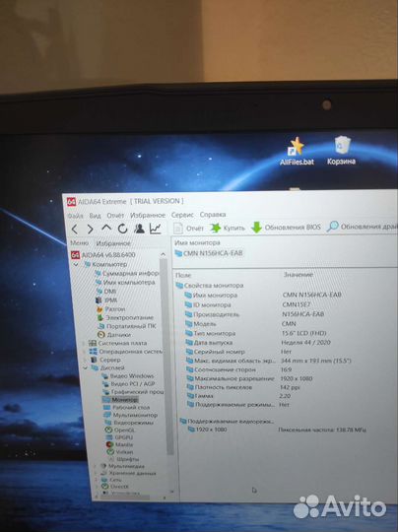The image size is (398, 532).
Task: Select the OpenGL tree item
Action: 120,430
